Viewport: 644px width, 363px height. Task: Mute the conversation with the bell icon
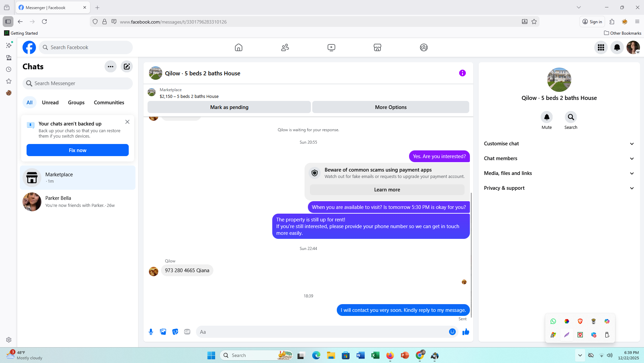tap(547, 117)
